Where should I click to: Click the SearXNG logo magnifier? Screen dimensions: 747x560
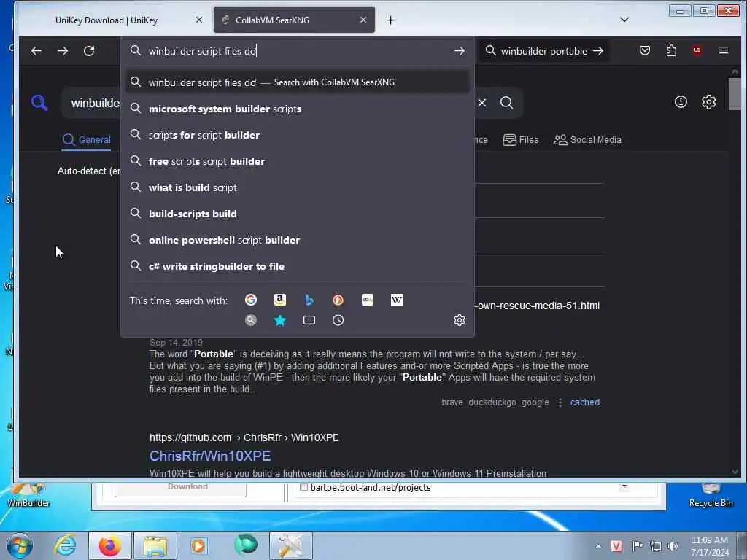click(x=39, y=102)
